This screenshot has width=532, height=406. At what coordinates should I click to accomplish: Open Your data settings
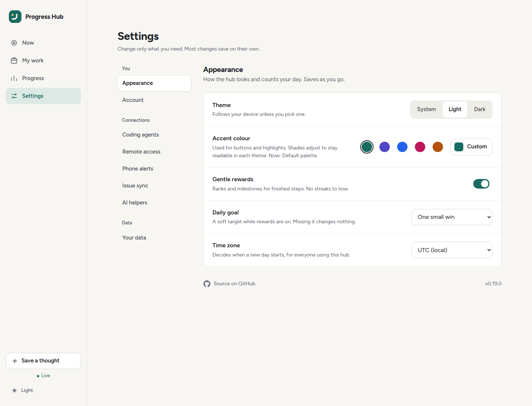click(154, 238)
